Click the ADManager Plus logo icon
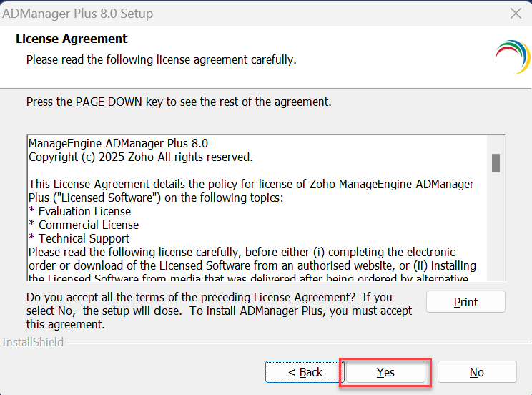Image resolution: width=532 pixels, height=395 pixels. pos(511,57)
